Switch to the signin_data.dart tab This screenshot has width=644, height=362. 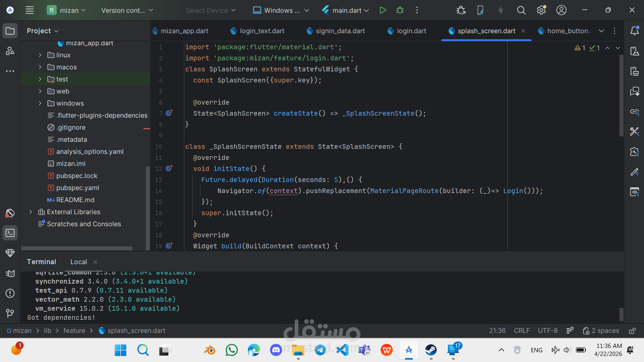pos(340,31)
